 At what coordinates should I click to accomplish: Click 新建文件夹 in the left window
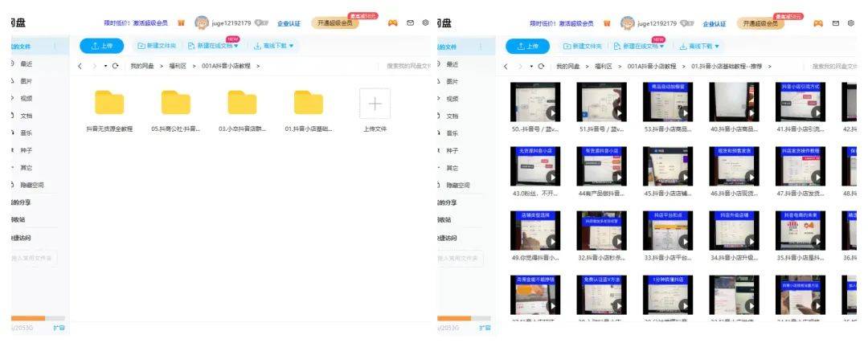pos(158,46)
